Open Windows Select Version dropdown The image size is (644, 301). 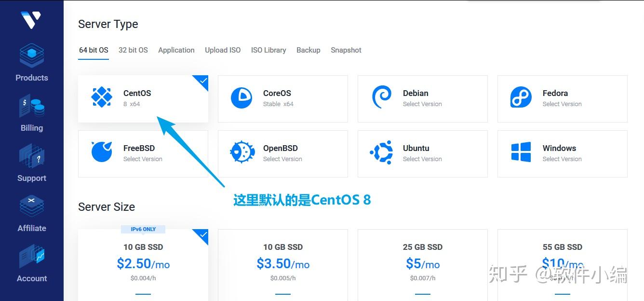pyautogui.click(x=562, y=159)
